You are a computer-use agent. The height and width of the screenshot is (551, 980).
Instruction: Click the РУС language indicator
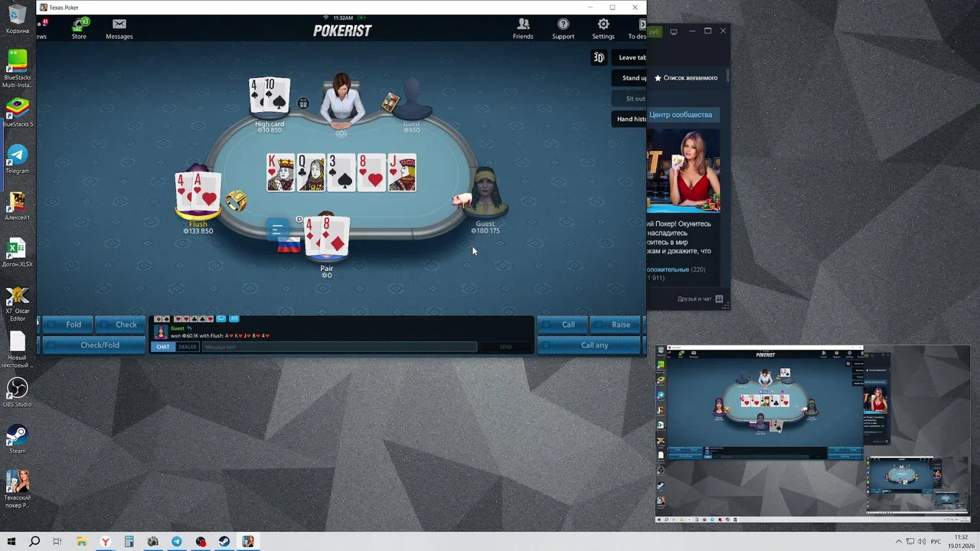[x=936, y=542]
